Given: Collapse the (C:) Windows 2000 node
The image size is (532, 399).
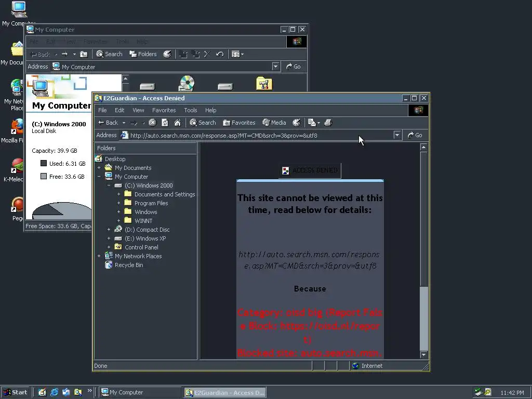Looking at the screenshot, I should (109, 185).
